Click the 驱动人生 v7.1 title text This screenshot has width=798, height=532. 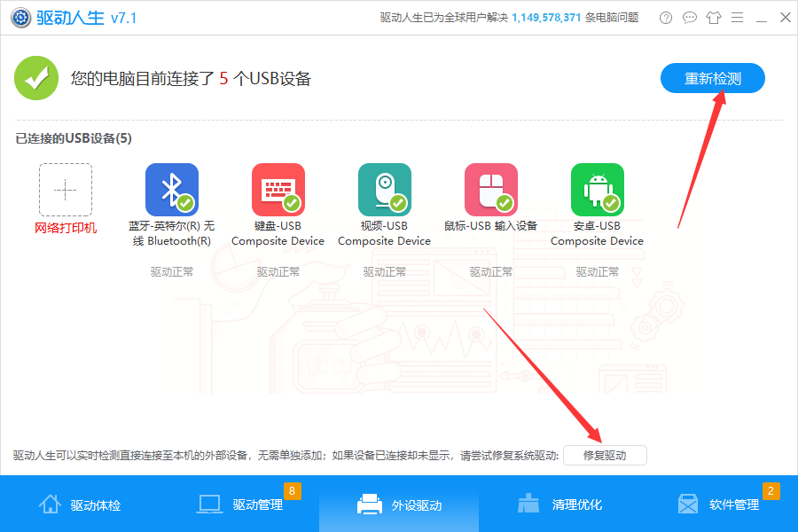pos(86,18)
